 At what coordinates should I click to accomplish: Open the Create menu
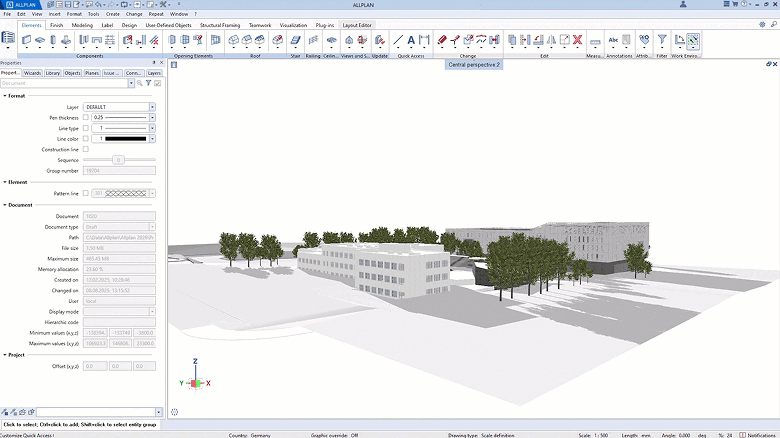pos(111,15)
